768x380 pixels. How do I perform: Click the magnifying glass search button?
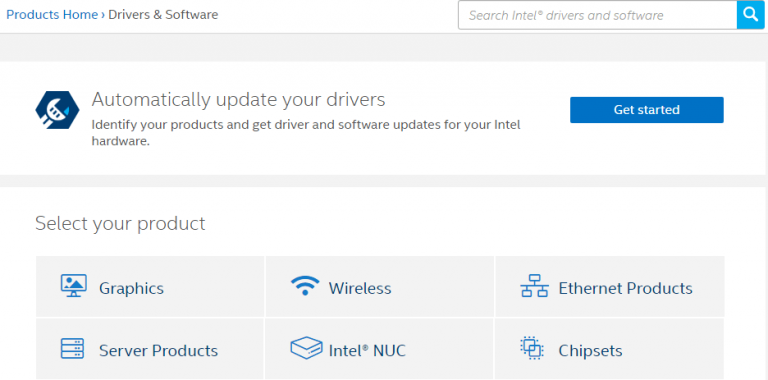(x=750, y=15)
